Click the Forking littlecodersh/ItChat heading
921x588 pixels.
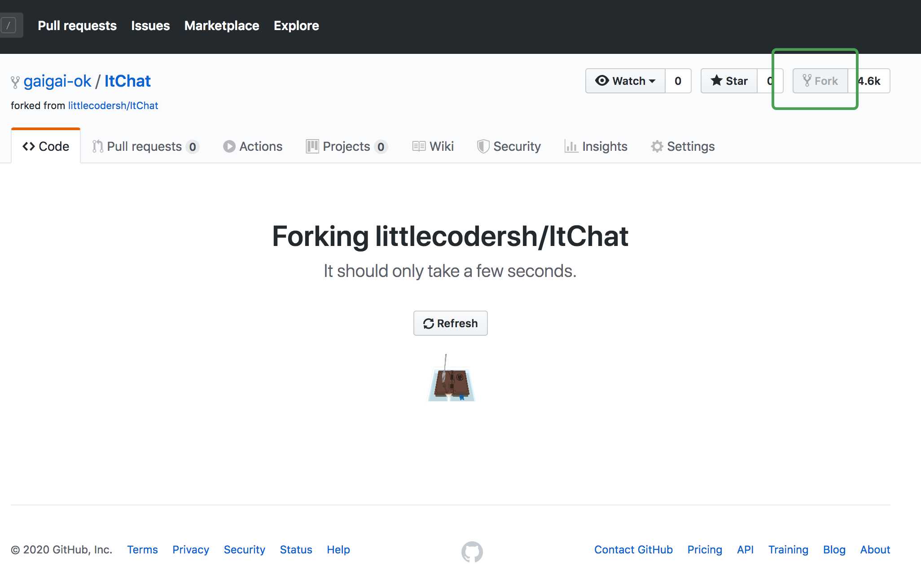point(450,236)
